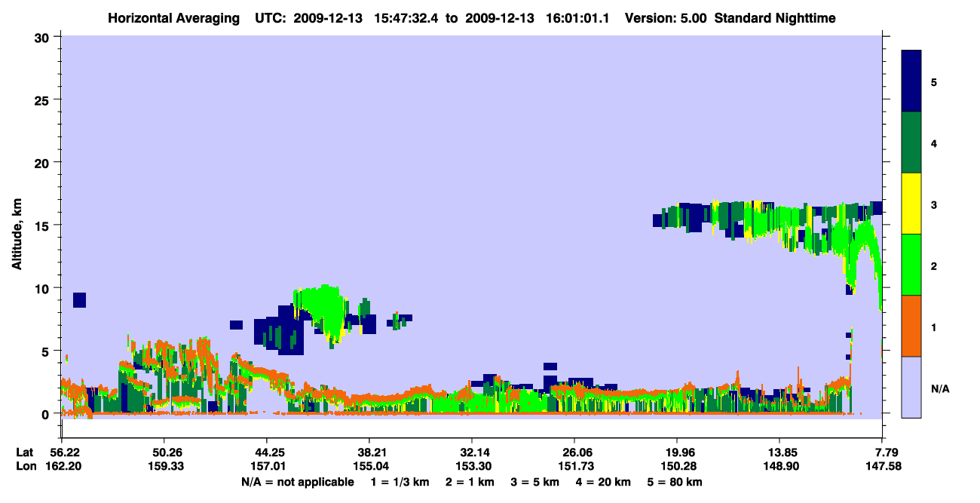Click the "5 = 80 km" legend entry
The width and height of the screenshot is (980, 503).
[676, 481]
